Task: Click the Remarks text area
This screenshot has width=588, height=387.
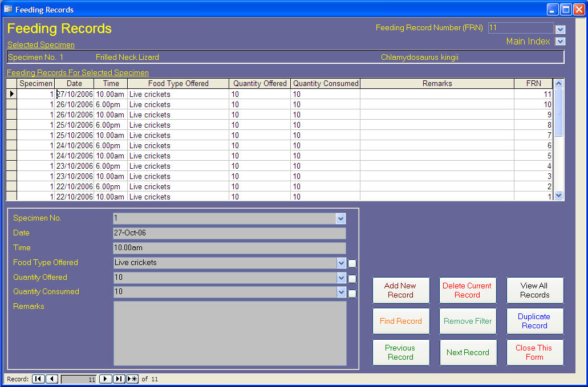Action: 230,333
